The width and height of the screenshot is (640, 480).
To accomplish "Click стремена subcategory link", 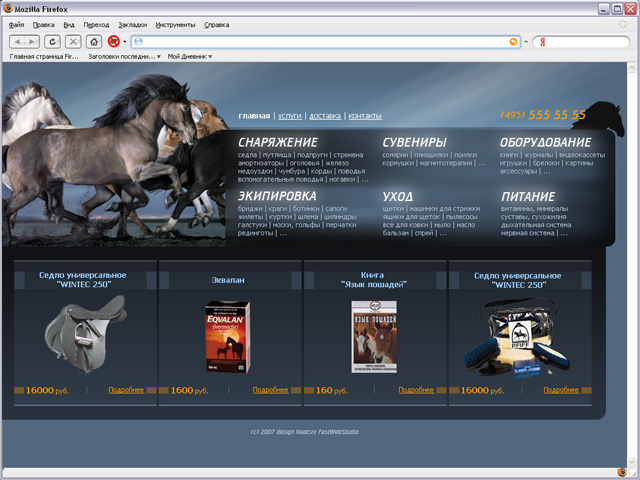I will [x=348, y=155].
